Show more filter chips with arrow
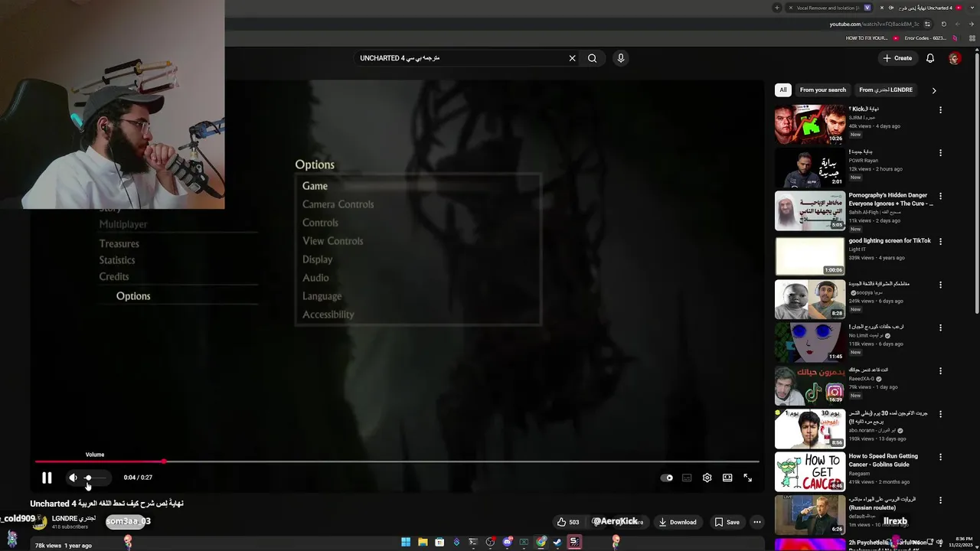 click(x=933, y=90)
